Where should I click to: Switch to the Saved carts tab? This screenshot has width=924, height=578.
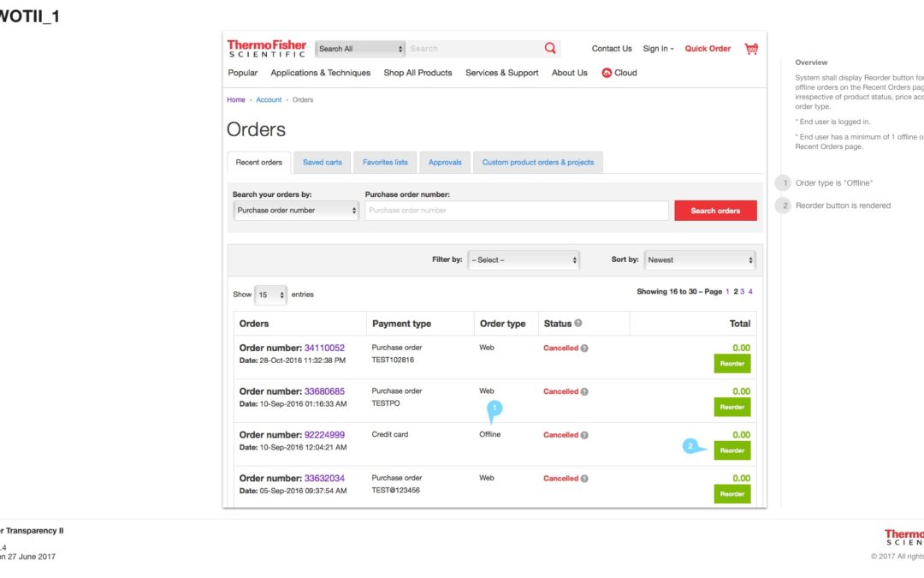[322, 162]
